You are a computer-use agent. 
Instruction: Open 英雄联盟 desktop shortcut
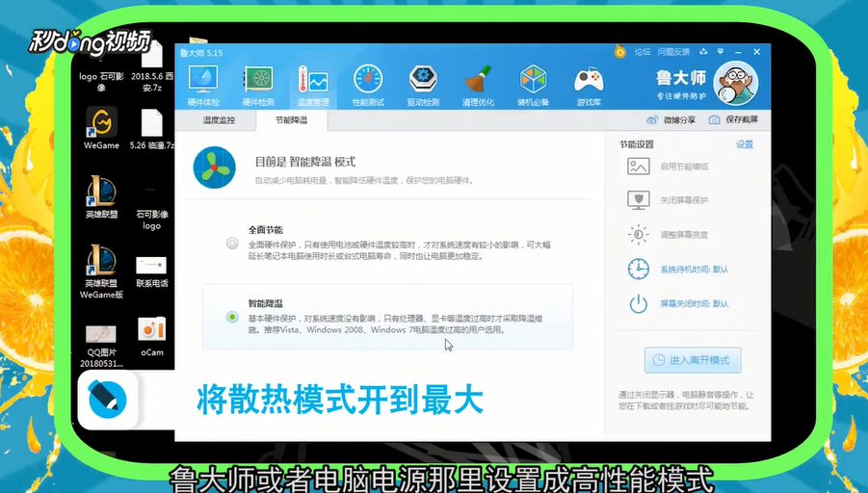tap(101, 196)
